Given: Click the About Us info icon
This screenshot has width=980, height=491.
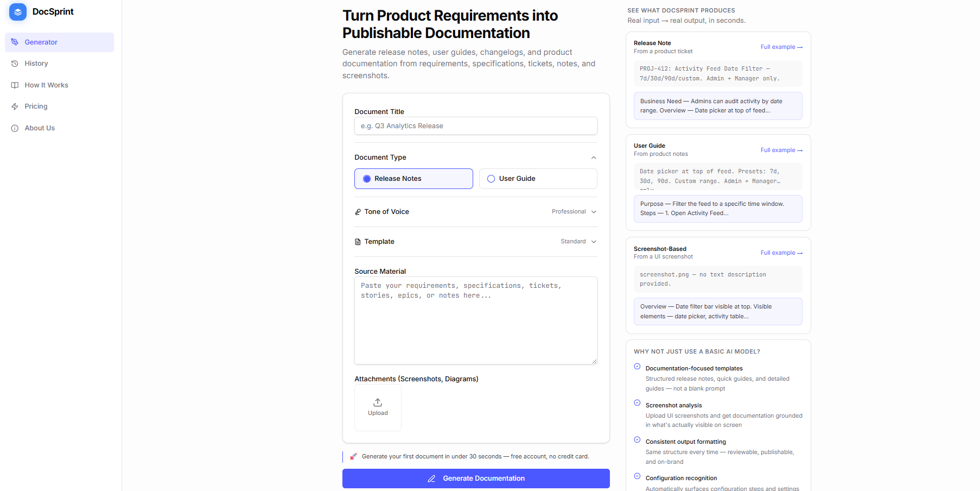Looking at the screenshot, I should point(15,128).
